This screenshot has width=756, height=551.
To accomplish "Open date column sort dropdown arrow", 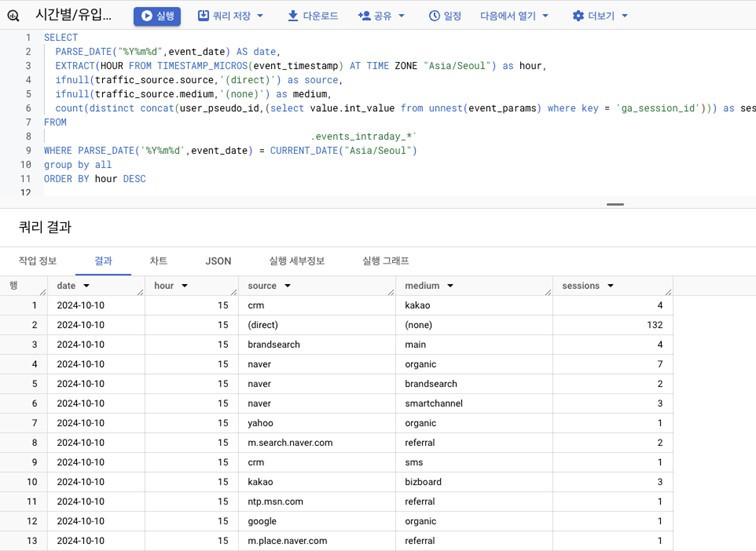I will point(86,286).
